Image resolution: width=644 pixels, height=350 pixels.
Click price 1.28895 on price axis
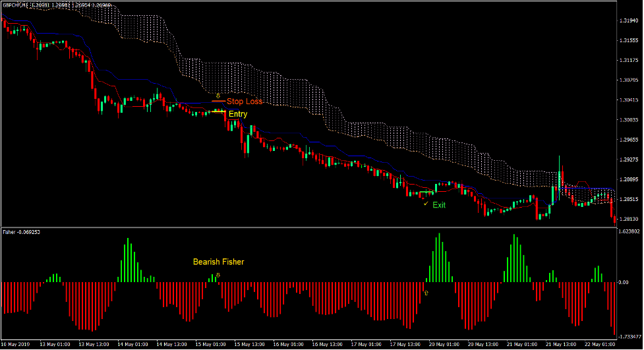pyautogui.click(x=629, y=179)
